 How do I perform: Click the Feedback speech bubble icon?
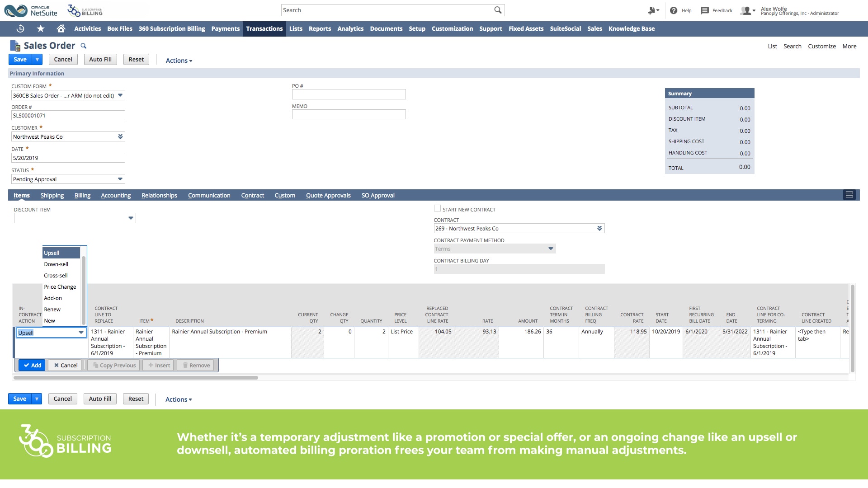[704, 10]
